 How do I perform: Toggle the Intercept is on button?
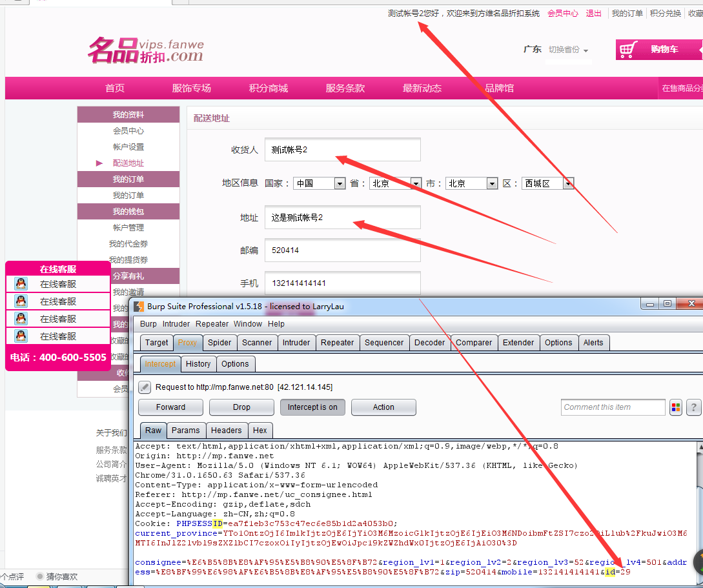click(x=312, y=407)
